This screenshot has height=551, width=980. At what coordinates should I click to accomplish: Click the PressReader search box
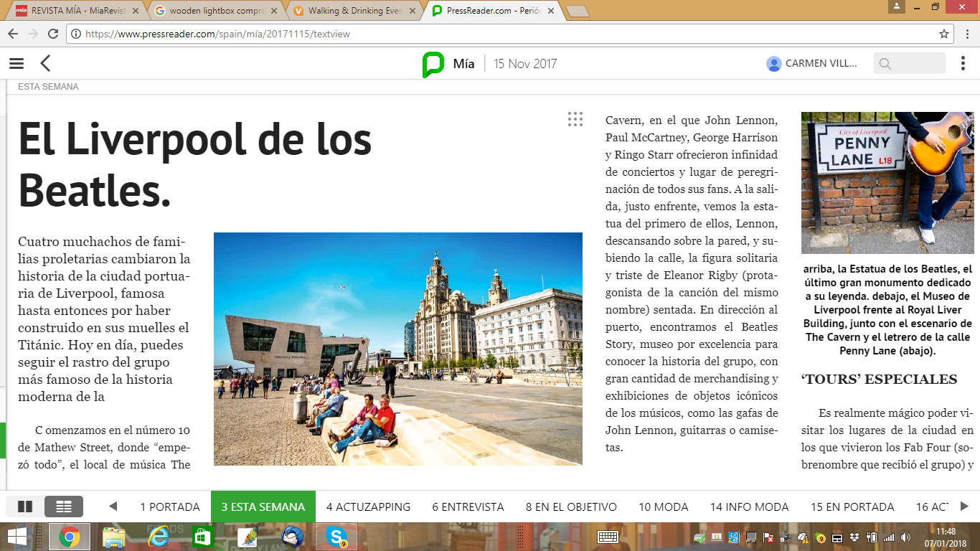[910, 64]
